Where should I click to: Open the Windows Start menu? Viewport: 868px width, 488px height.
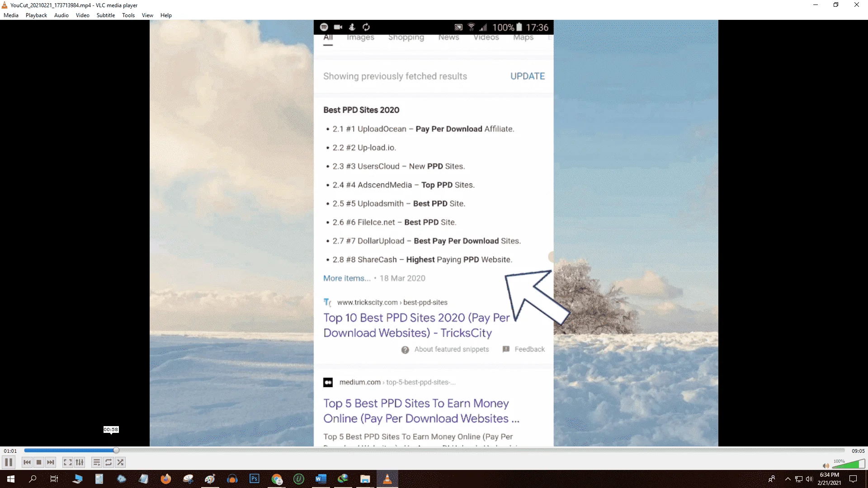pyautogui.click(x=11, y=479)
